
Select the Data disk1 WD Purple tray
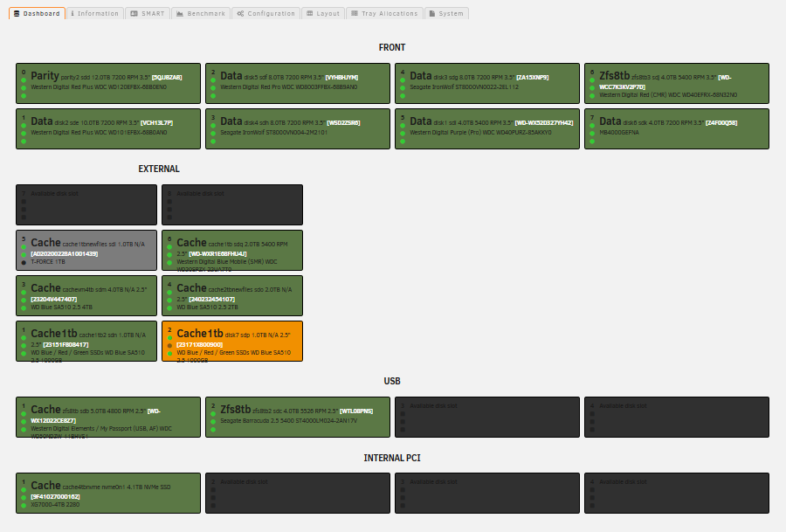[487, 129]
